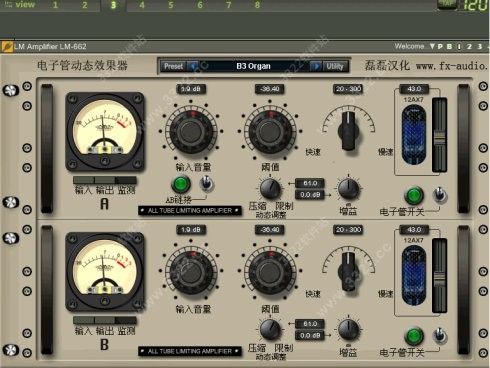Image resolution: width=490 pixels, height=368 pixels.
Task: Switch to tab 1
Action: click(55, 5)
